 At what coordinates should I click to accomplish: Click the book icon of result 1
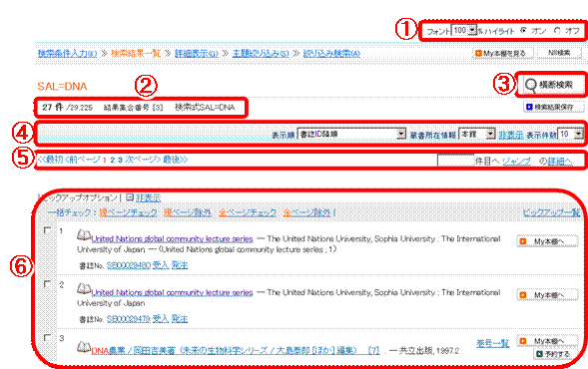84,235
